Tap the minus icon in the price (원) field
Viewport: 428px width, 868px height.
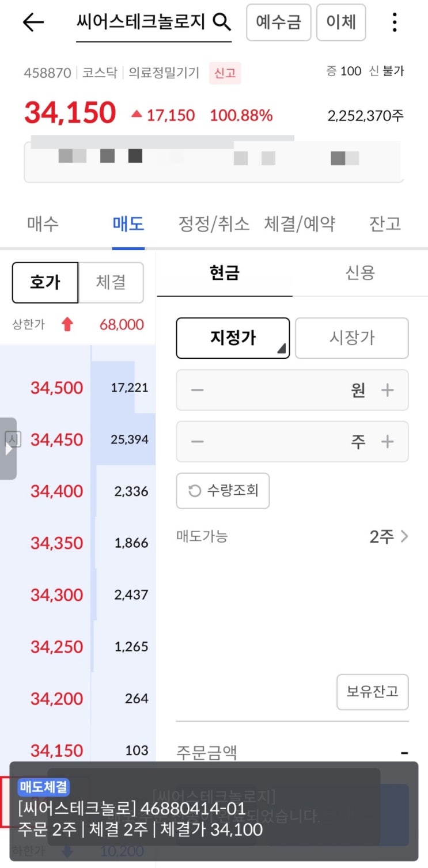click(197, 391)
